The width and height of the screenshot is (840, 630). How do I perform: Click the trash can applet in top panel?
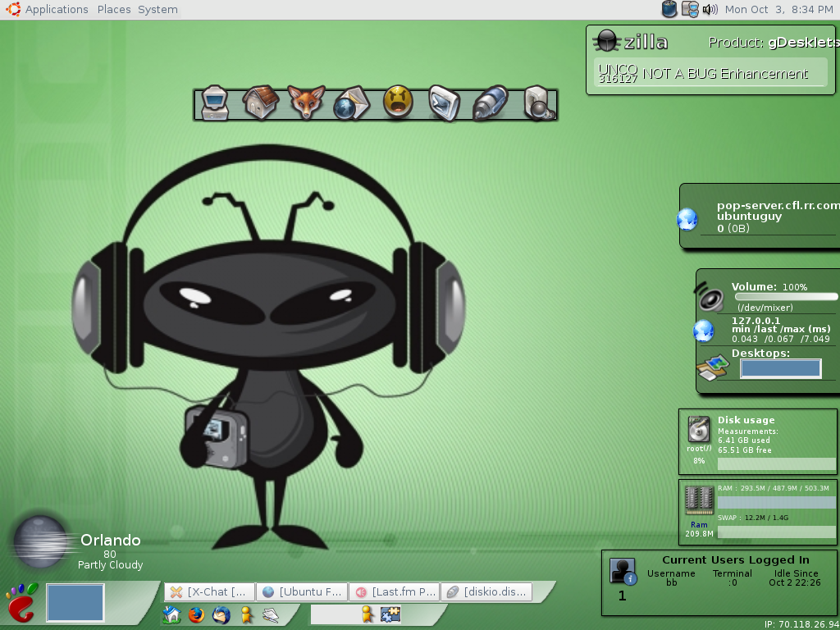pos(669,9)
